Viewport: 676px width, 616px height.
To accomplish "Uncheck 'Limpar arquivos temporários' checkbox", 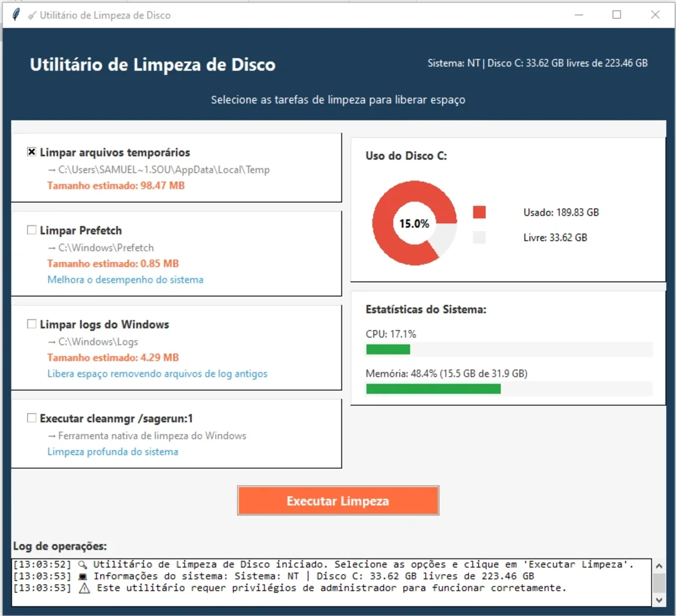I will (32, 152).
